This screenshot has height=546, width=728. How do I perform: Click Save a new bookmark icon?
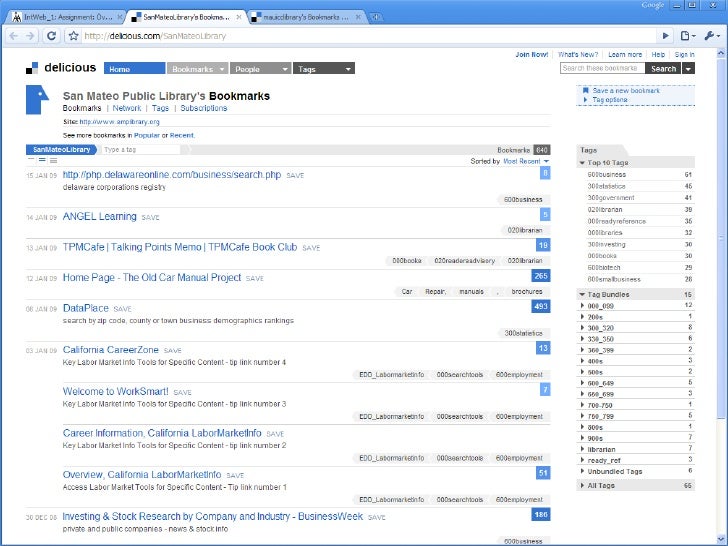click(x=585, y=91)
